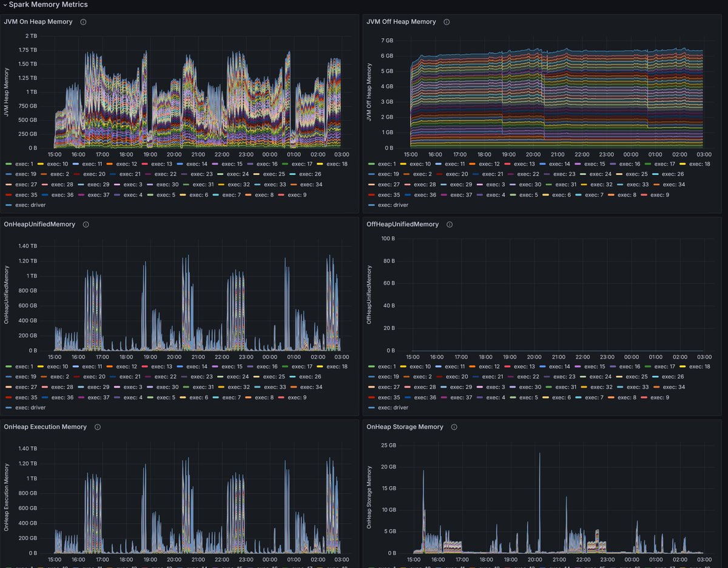Toggle exec: 14 in JVM On Heap legend

pos(197,164)
